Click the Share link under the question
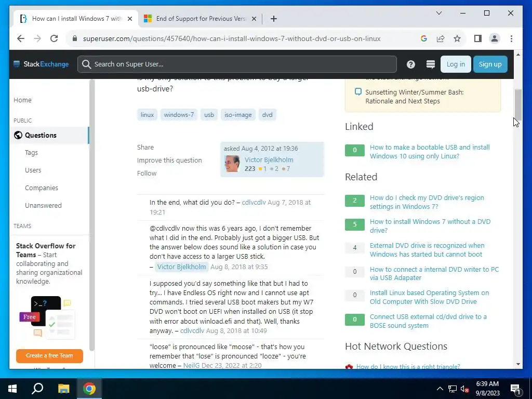This screenshot has height=399, width=532. (x=145, y=147)
